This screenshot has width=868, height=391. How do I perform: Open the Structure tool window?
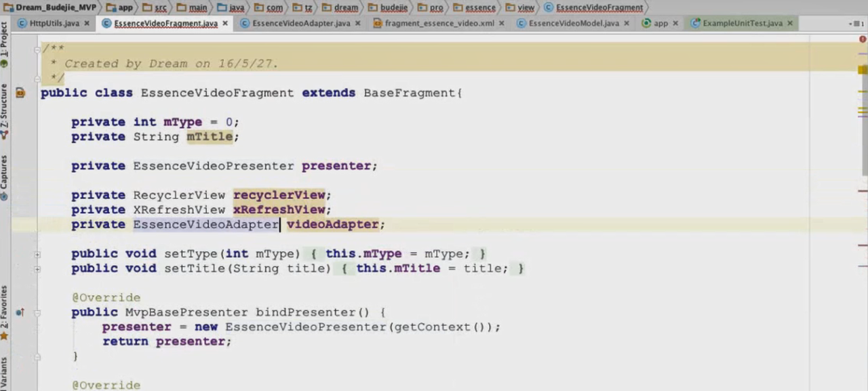pyautogui.click(x=5, y=112)
